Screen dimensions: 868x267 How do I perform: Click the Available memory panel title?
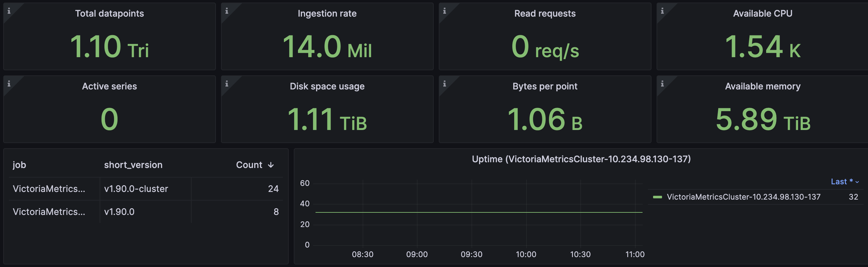pos(763,86)
